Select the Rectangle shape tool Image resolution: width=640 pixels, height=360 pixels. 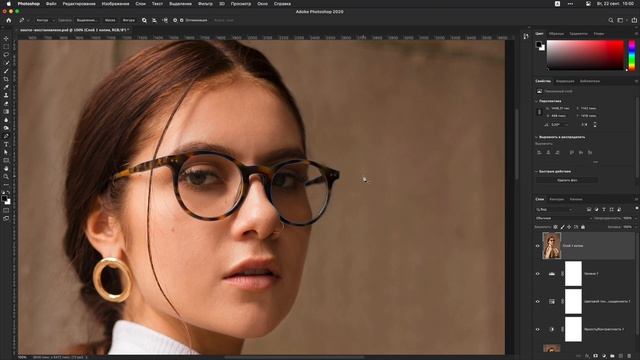tap(6, 160)
